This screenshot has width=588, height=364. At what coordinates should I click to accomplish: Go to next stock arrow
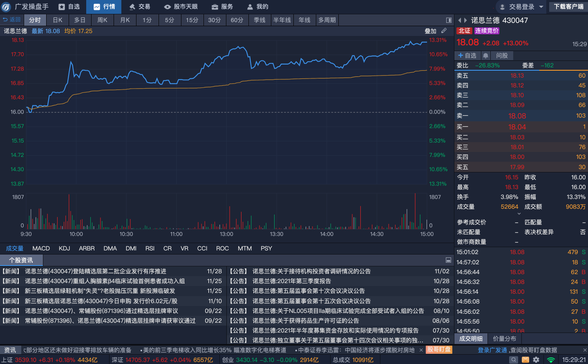point(465,20)
